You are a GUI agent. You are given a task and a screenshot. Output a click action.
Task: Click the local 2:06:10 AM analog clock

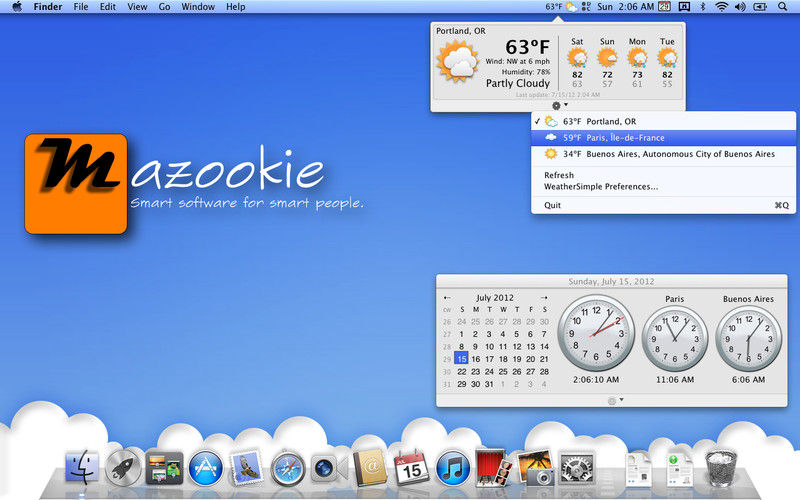click(596, 333)
